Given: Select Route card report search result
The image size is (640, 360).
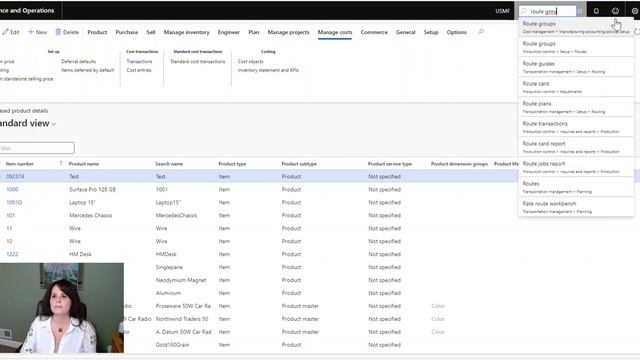Looking at the screenshot, I should tap(576, 147).
